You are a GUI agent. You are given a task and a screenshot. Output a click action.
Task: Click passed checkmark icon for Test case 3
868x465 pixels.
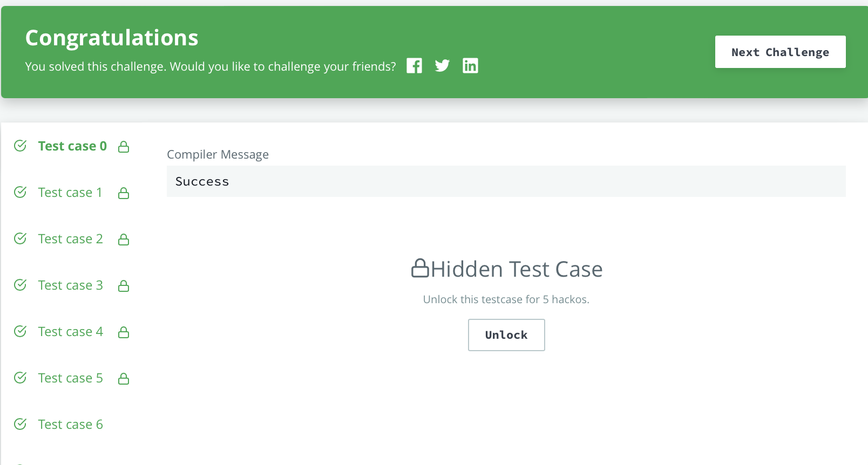pos(20,285)
